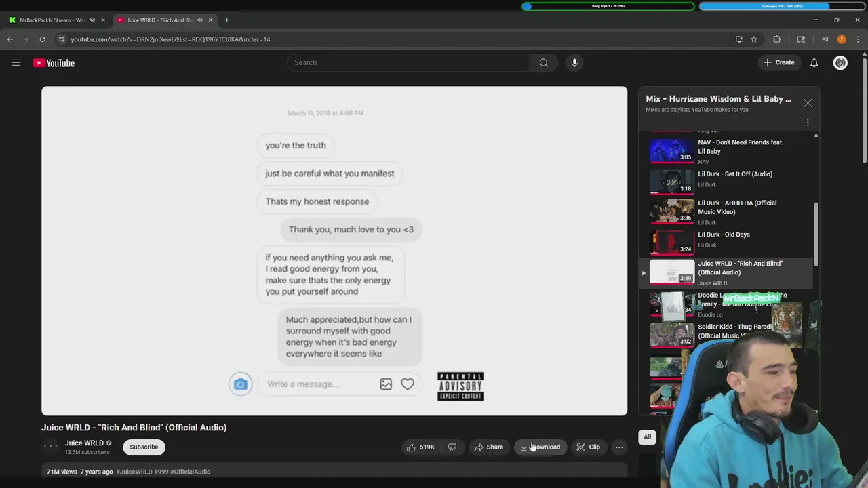Click the install app icon in address bar
This screenshot has height=488, width=868.
739,39
